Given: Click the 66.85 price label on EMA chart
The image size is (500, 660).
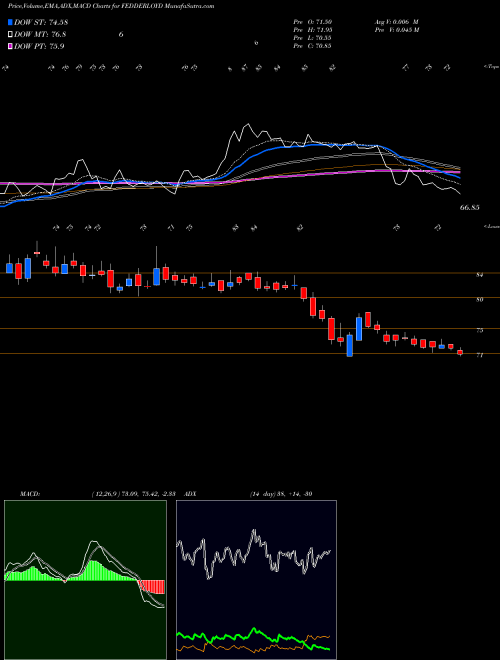Looking at the screenshot, I should (470, 208).
